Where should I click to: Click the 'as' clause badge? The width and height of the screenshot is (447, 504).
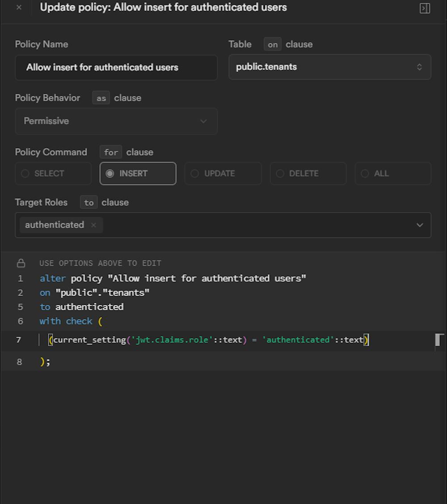coord(101,98)
